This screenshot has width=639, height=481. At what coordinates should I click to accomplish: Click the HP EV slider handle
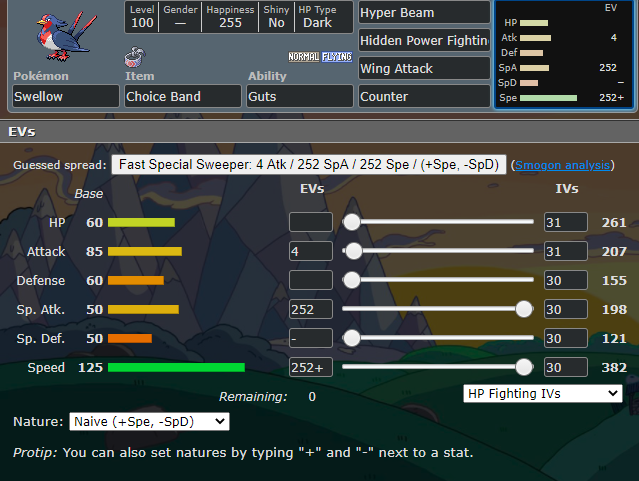352,222
